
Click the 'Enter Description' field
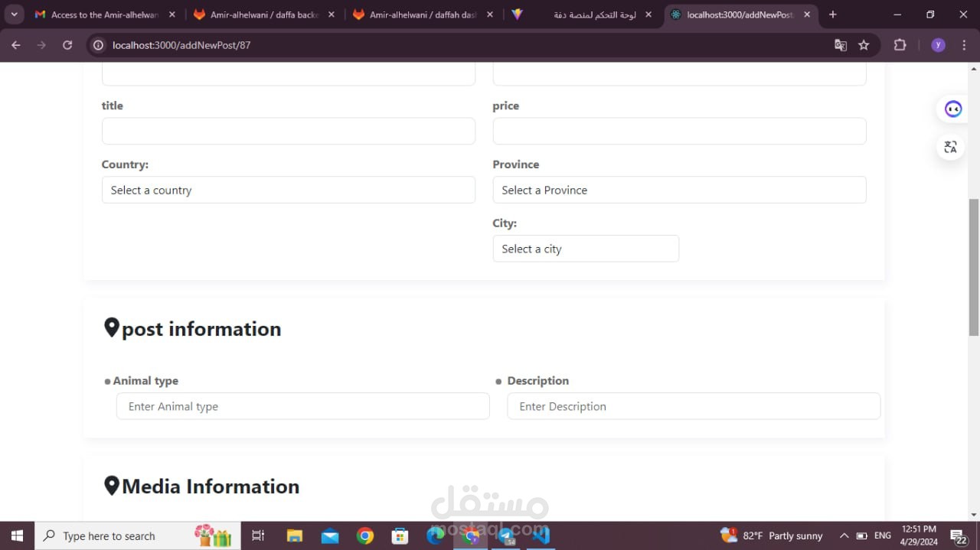(x=694, y=406)
